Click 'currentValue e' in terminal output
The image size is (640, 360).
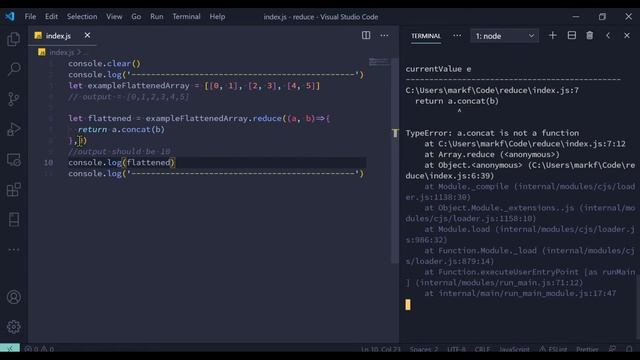[x=438, y=69]
